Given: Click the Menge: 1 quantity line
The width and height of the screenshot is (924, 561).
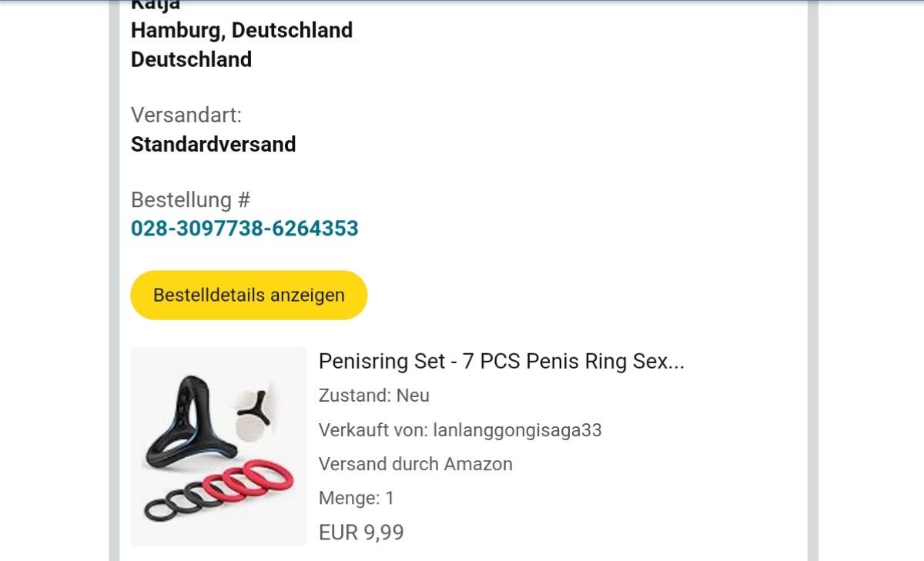Looking at the screenshot, I should (x=357, y=498).
